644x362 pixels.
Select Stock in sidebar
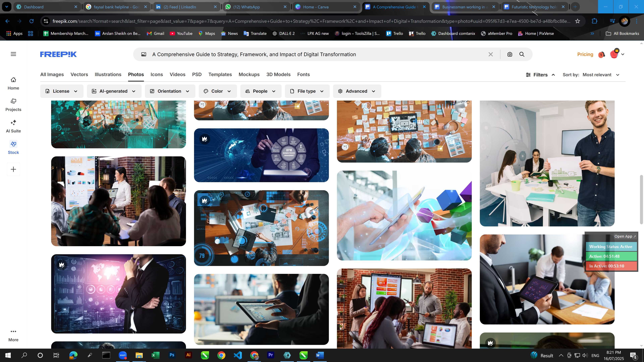(13, 148)
